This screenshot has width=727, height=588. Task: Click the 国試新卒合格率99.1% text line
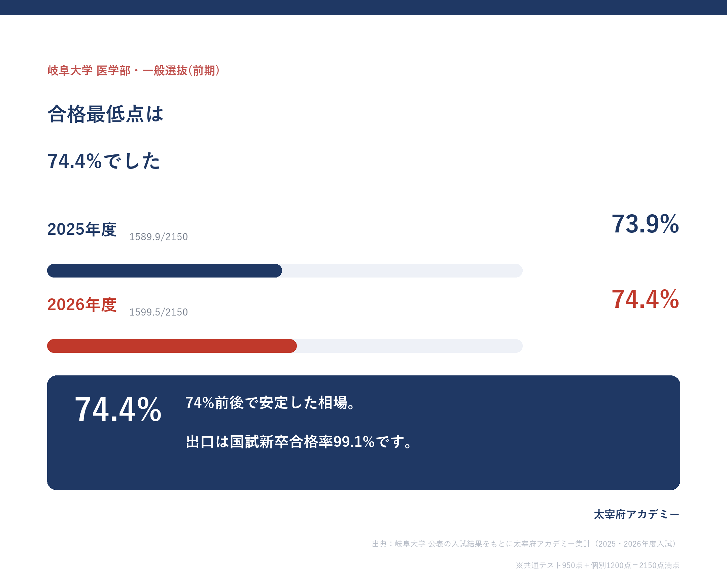[299, 442]
